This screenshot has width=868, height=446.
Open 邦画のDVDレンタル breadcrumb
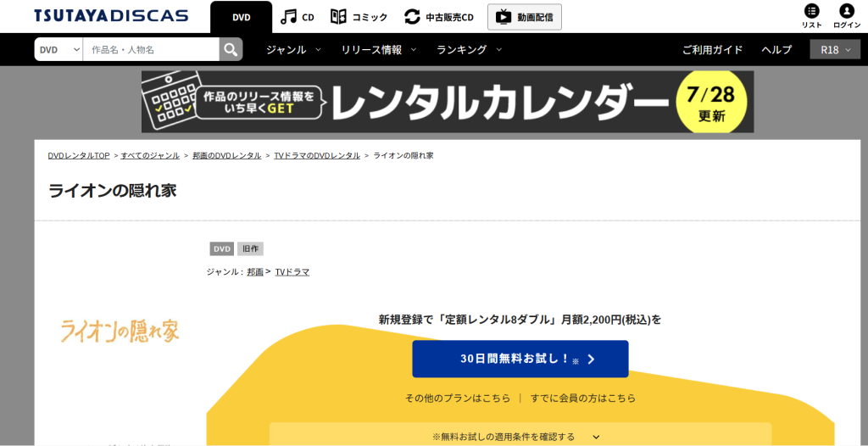pos(227,156)
